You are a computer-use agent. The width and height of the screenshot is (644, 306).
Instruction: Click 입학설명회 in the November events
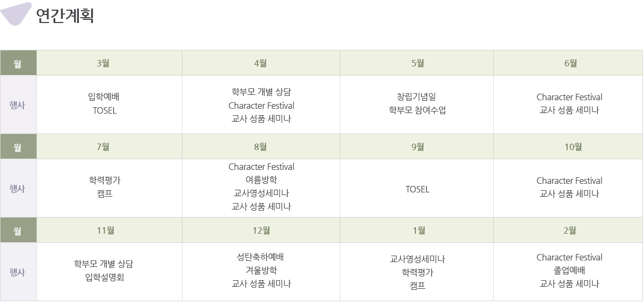[x=104, y=277]
